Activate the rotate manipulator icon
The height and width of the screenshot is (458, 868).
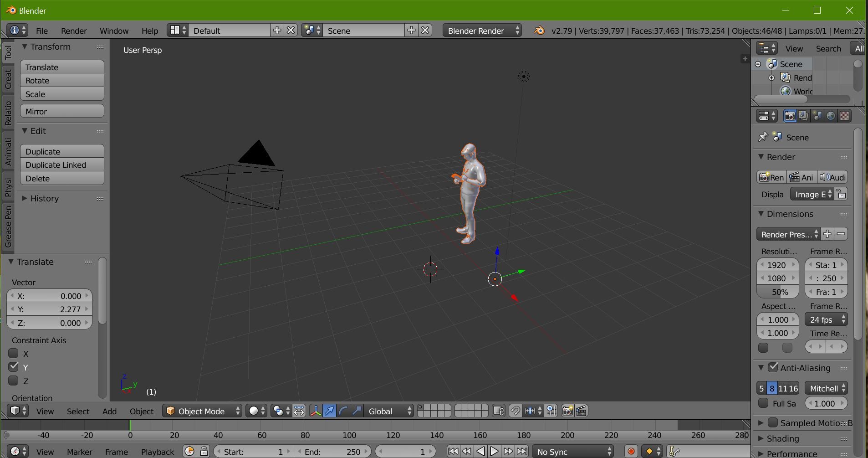342,411
